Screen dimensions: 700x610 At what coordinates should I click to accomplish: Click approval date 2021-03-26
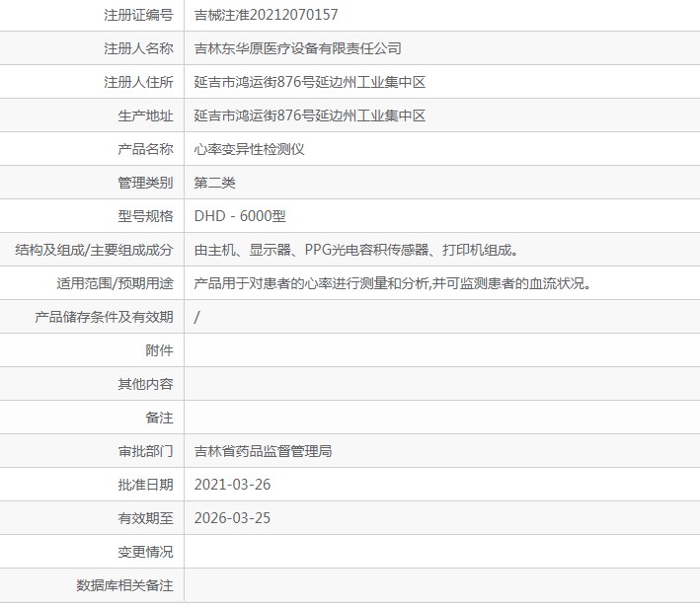pos(233,485)
